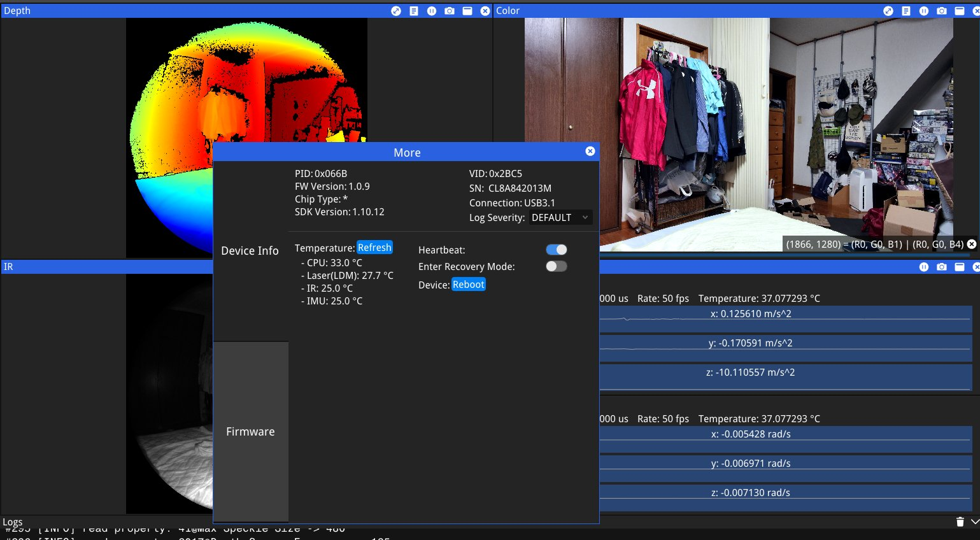Expand the Depth view to fullscreen
980x540 pixels.
[x=396, y=11]
